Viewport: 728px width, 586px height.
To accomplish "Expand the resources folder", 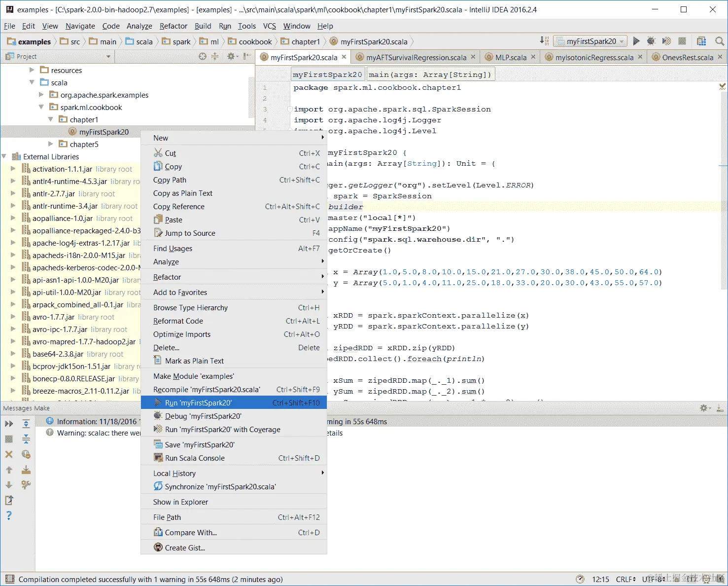I will coord(32,70).
